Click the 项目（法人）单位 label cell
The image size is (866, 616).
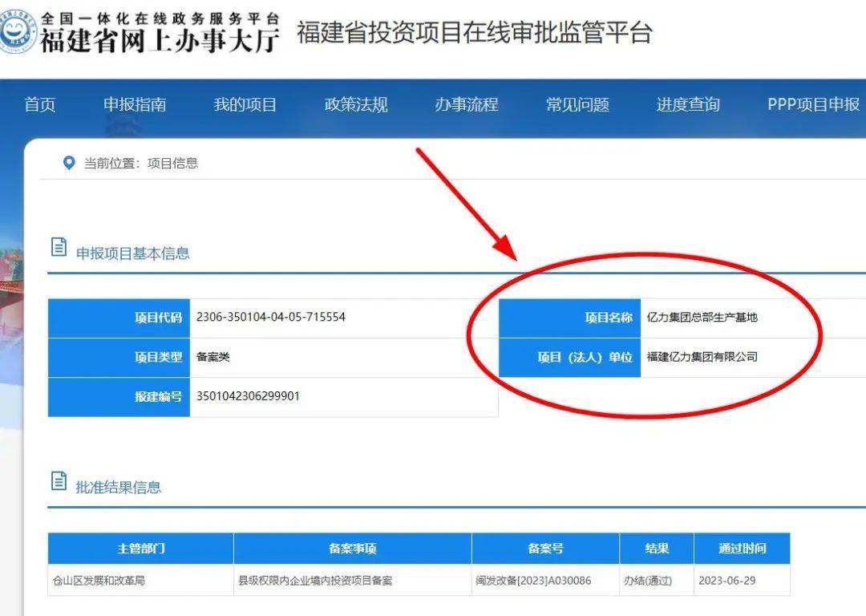coord(569,358)
